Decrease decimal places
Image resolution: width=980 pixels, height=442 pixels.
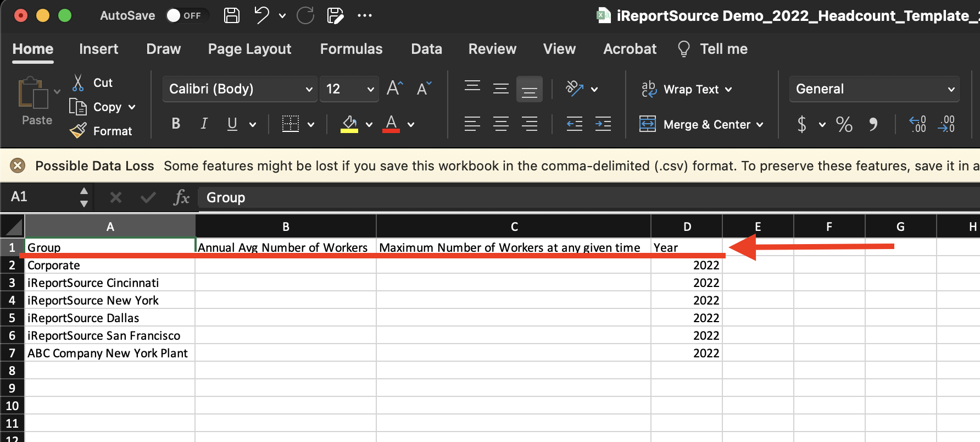[946, 124]
